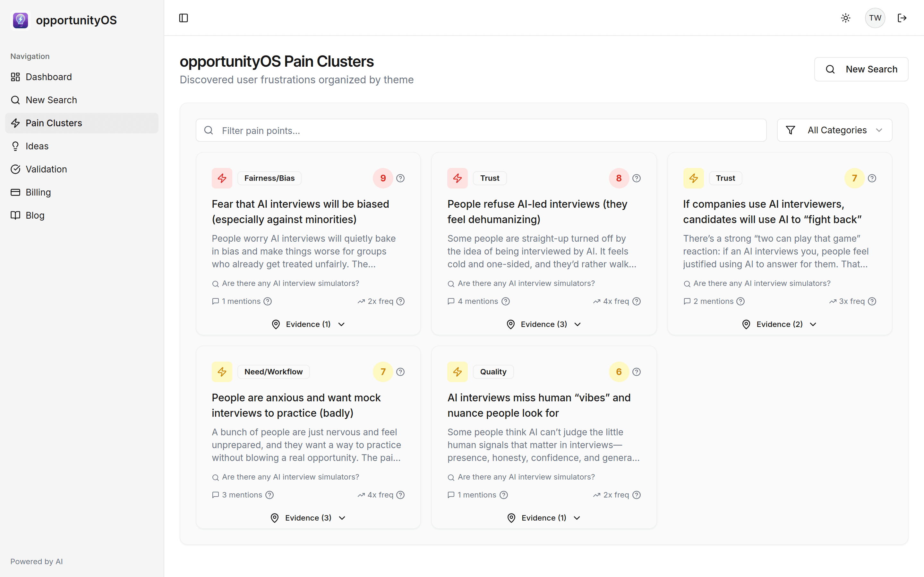Click the New Search button
The width and height of the screenshot is (924, 577).
861,69
